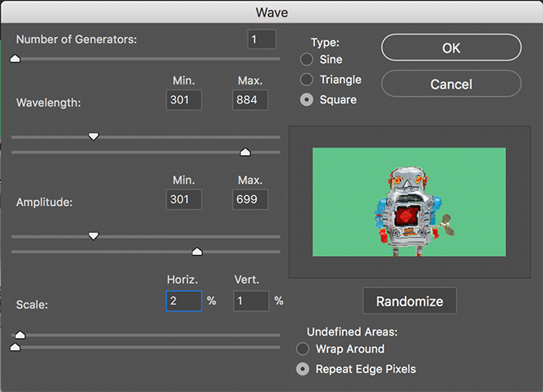This screenshot has height=392, width=543.
Task: Edit the Amplitude Max. value field
Action: click(250, 199)
